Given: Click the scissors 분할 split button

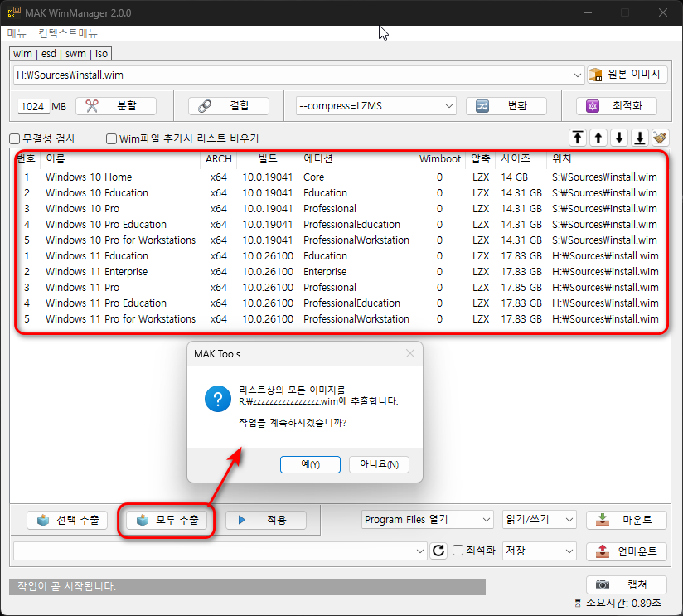Looking at the screenshot, I should (x=116, y=106).
